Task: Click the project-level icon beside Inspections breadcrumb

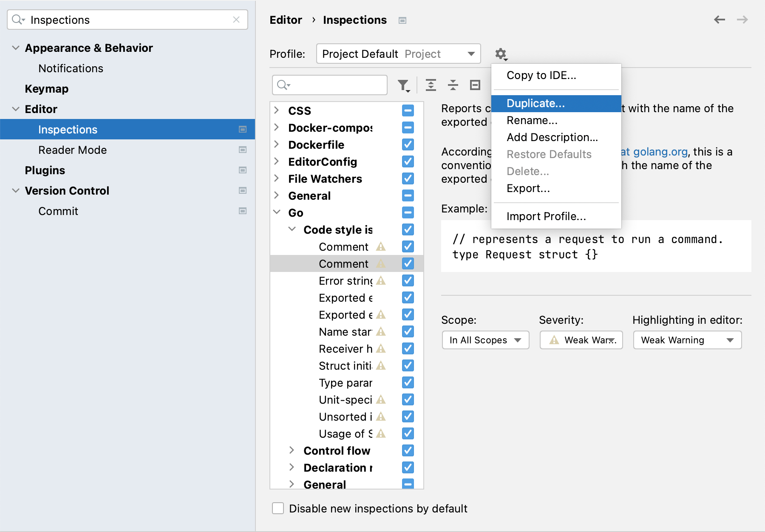Action: point(402,20)
